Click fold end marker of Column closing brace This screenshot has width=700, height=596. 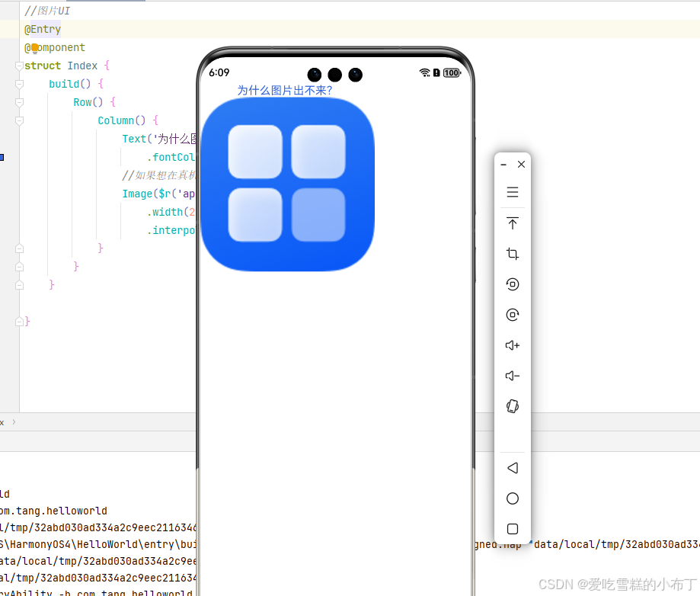click(19, 248)
